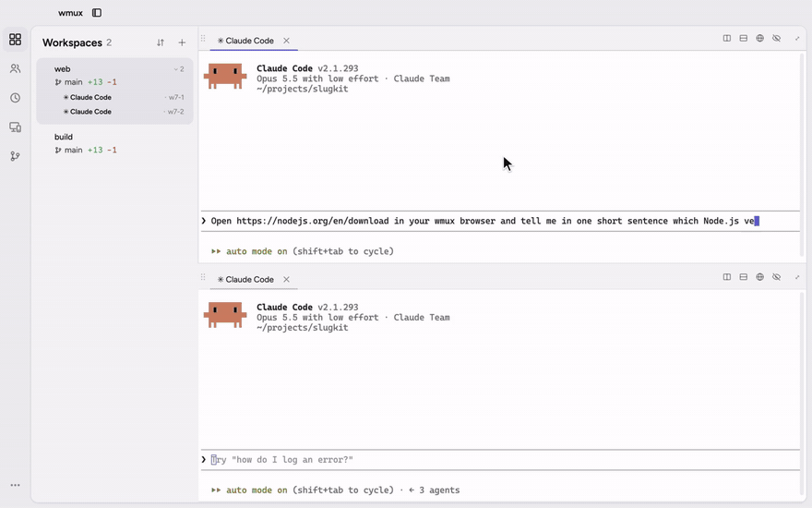812x508 pixels.
Task: Collapse the web workspace chevron showing 2
Action: pos(179,69)
